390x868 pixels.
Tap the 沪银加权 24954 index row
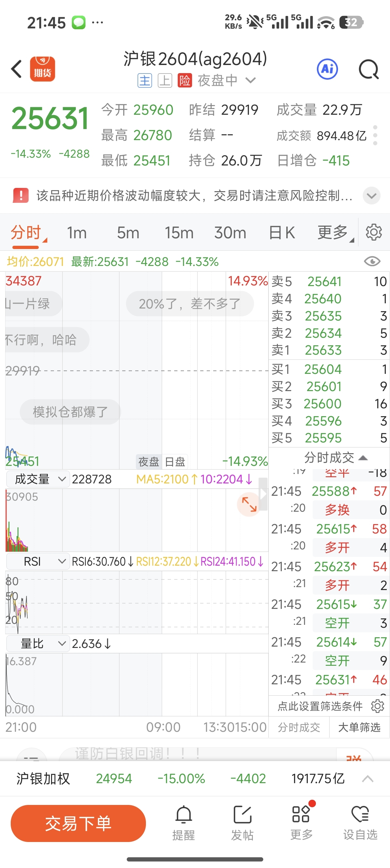[x=195, y=778]
